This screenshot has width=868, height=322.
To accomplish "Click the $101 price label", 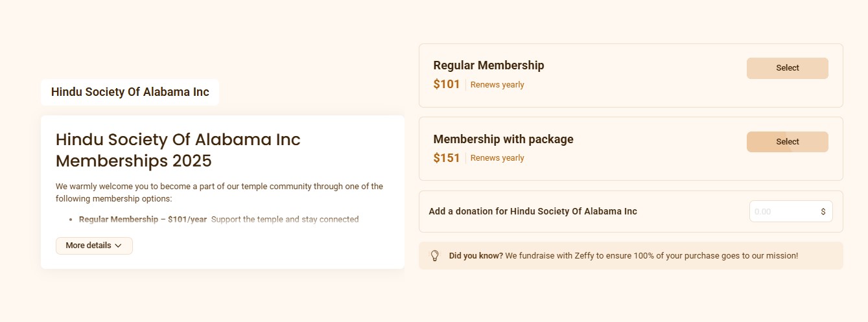I will pyautogui.click(x=447, y=84).
